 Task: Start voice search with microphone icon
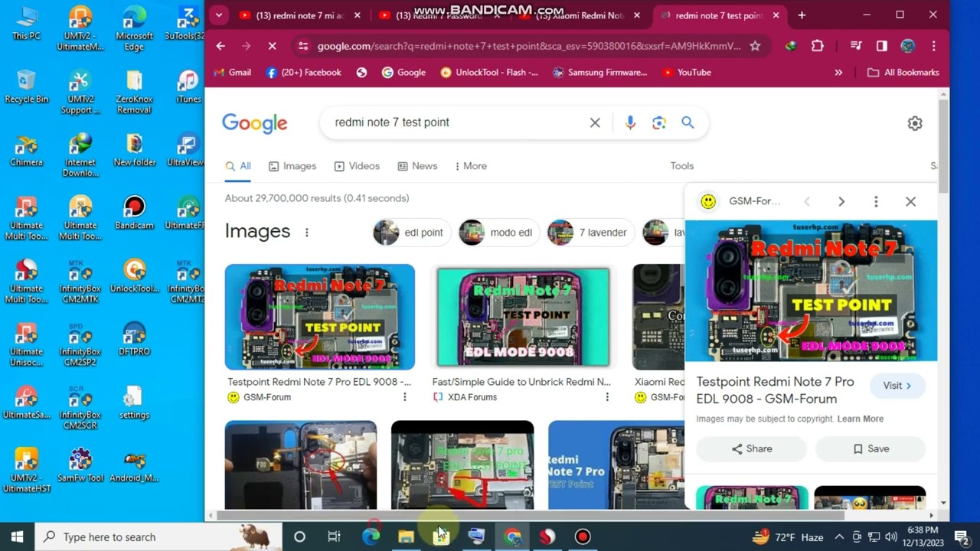630,122
